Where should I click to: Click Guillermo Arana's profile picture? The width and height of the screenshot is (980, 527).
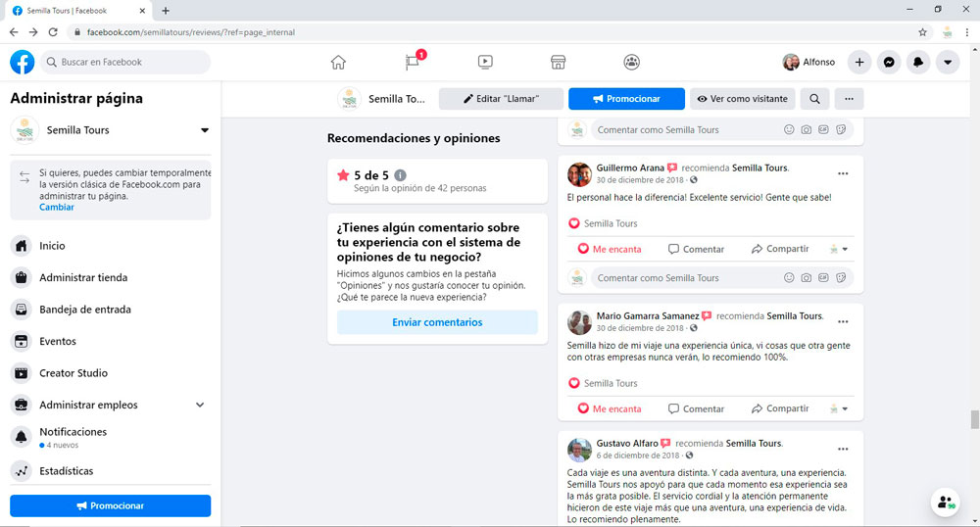pyautogui.click(x=579, y=174)
